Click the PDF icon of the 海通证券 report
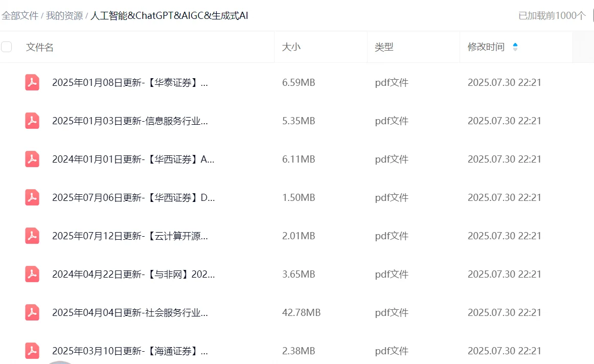 [32, 351]
